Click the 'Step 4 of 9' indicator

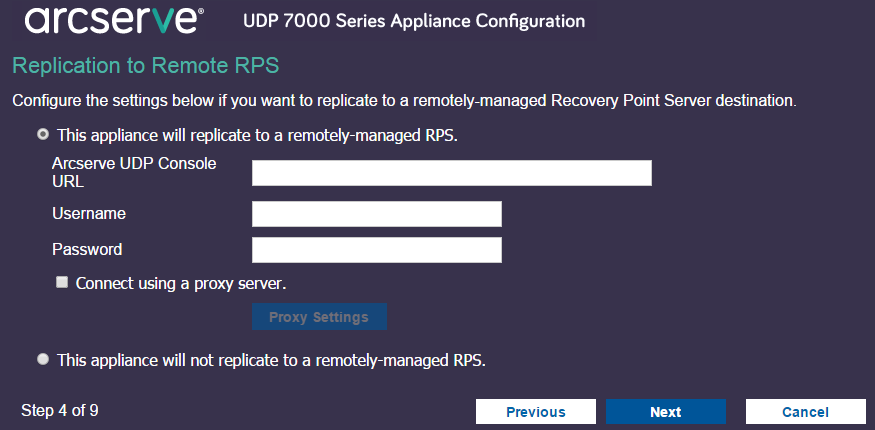click(60, 410)
